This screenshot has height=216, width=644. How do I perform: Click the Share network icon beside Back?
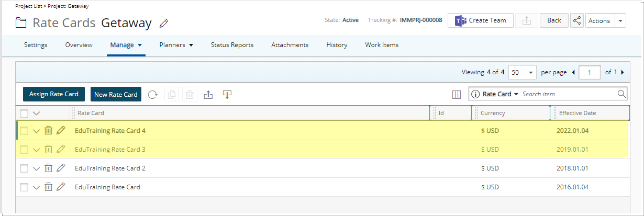577,20
